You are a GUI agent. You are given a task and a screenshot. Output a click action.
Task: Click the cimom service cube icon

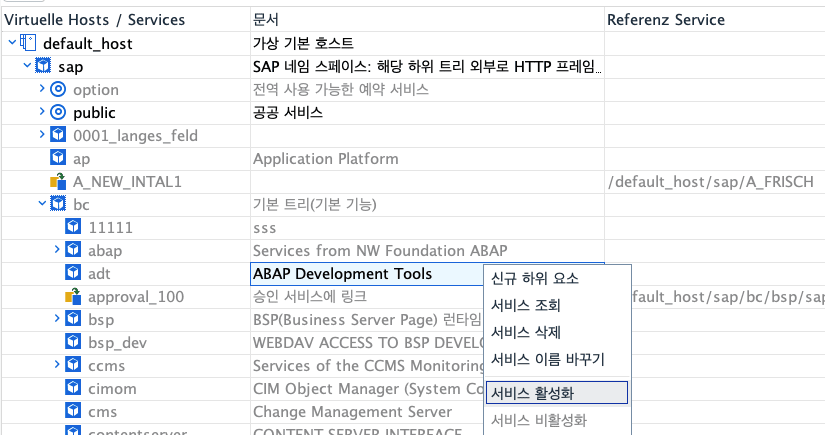(x=73, y=388)
